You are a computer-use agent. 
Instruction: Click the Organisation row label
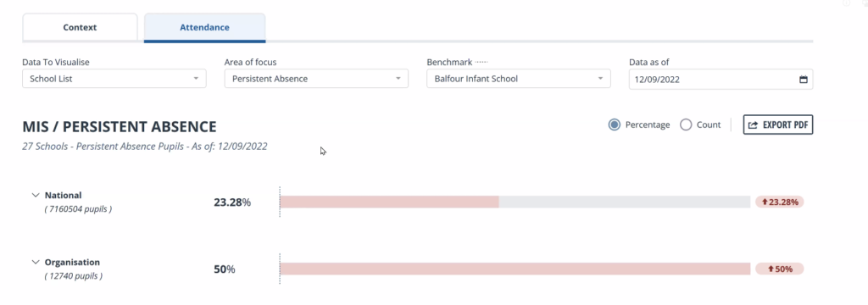72,263
